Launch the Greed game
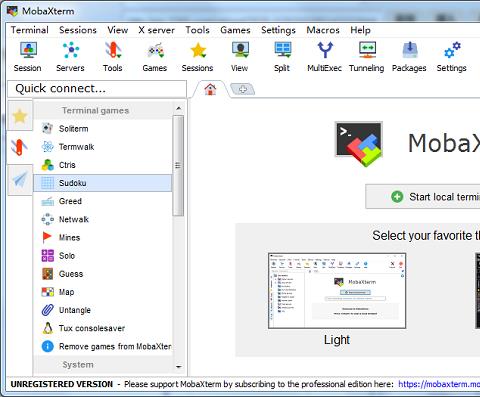480x397 pixels. (x=103, y=201)
